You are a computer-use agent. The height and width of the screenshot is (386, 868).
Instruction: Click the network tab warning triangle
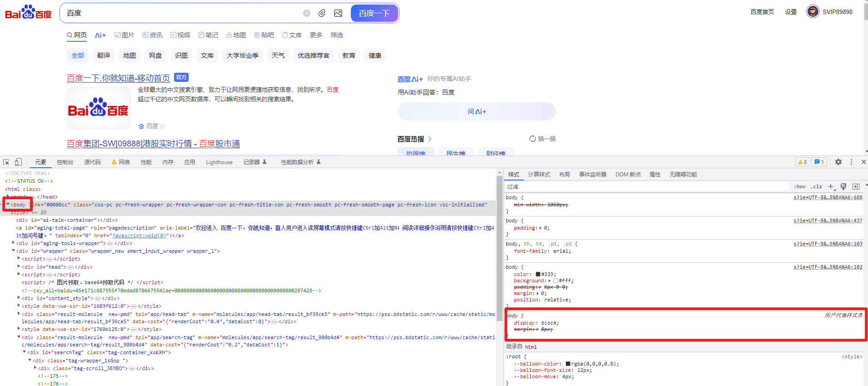[x=114, y=162]
